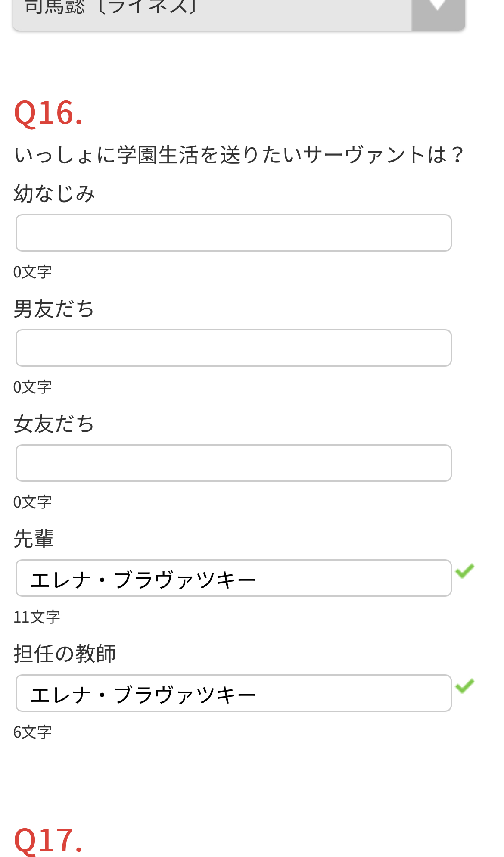Viewport: 504px width, 857px height.
Task: Click the red Q16. heading
Action: click(x=48, y=113)
